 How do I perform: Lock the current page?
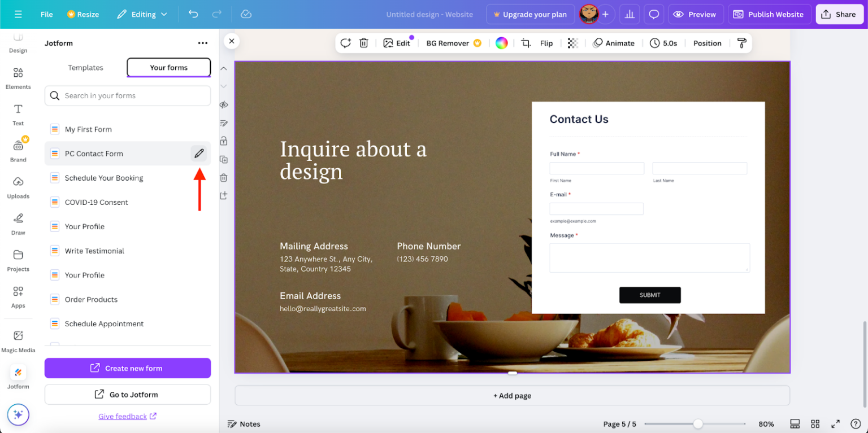[x=223, y=141]
